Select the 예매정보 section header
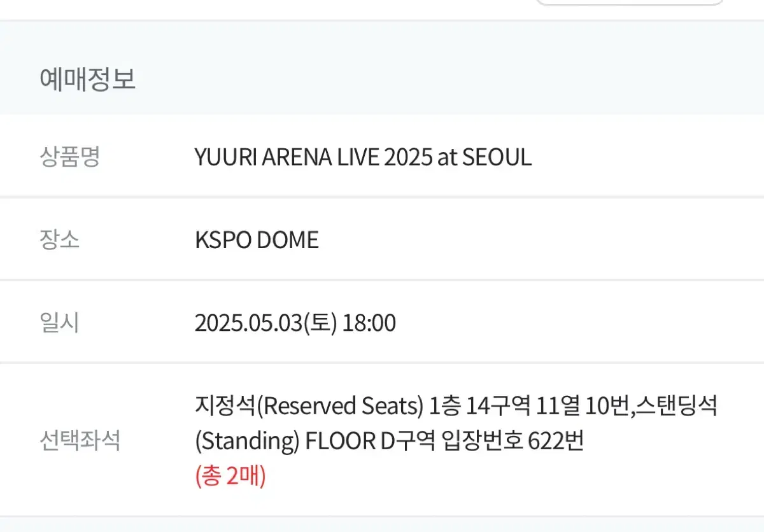Viewport: 764px width, 532px height. coord(87,80)
